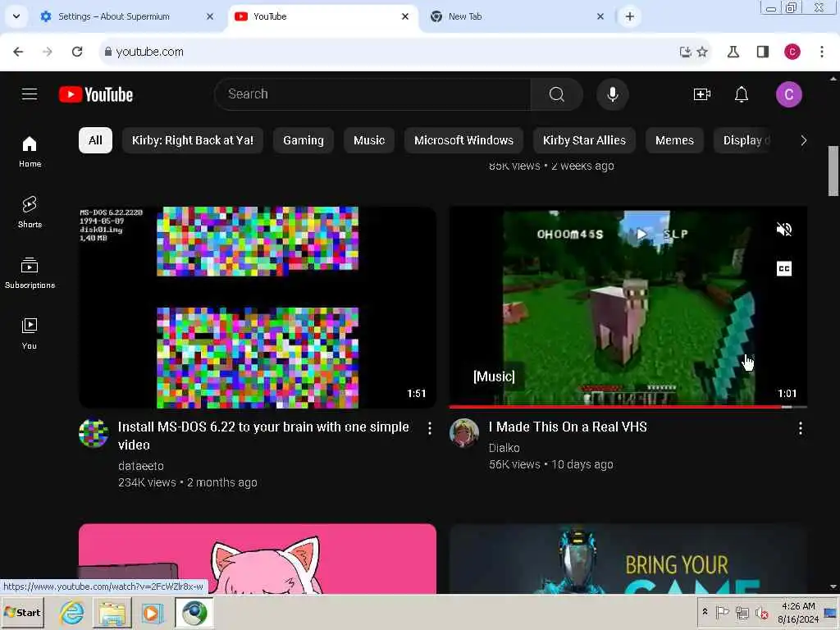This screenshot has width=840, height=630.
Task: Toggle captions on the video preview
Action: pyautogui.click(x=783, y=268)
